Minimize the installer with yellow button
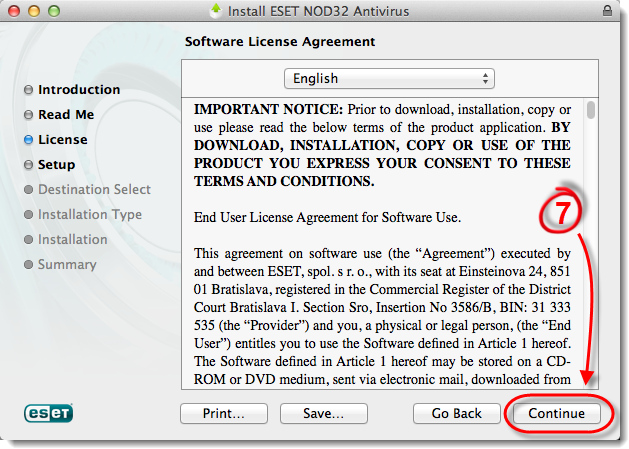Screen dimensions: 629x449 34,11
